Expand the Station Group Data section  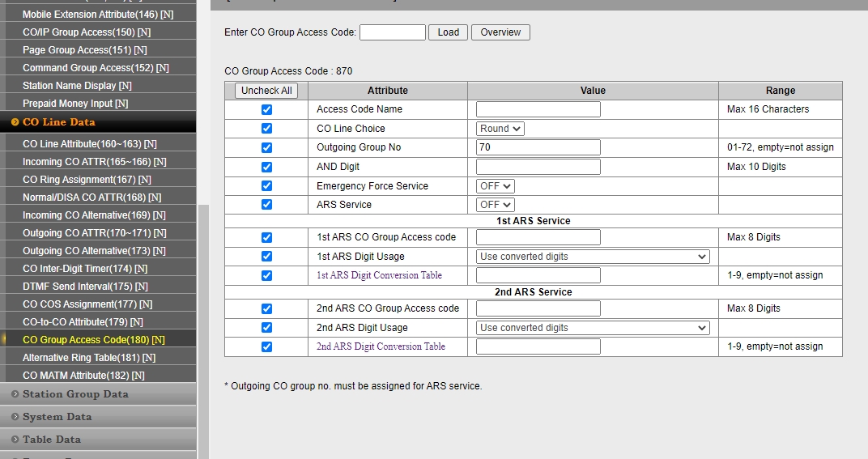coord(74,394)
